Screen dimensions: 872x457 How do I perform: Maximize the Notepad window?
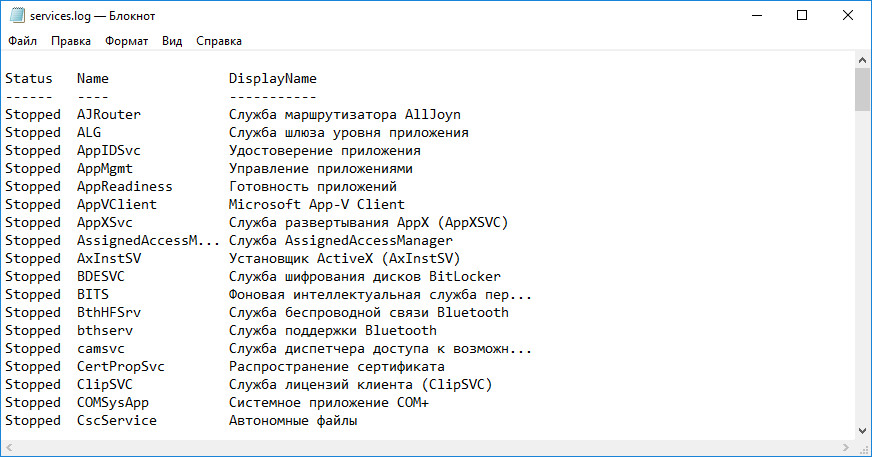click(802, 16)
